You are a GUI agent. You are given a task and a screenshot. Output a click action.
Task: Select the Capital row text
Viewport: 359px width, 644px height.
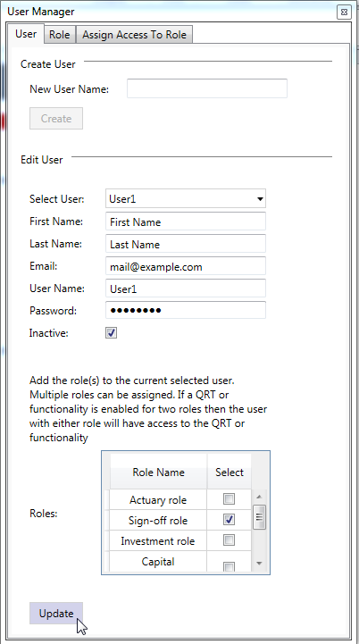pos(158,562)
